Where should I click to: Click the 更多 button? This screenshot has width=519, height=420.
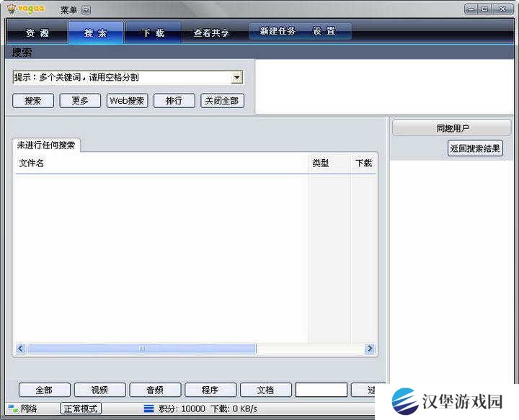click(80, 101)
